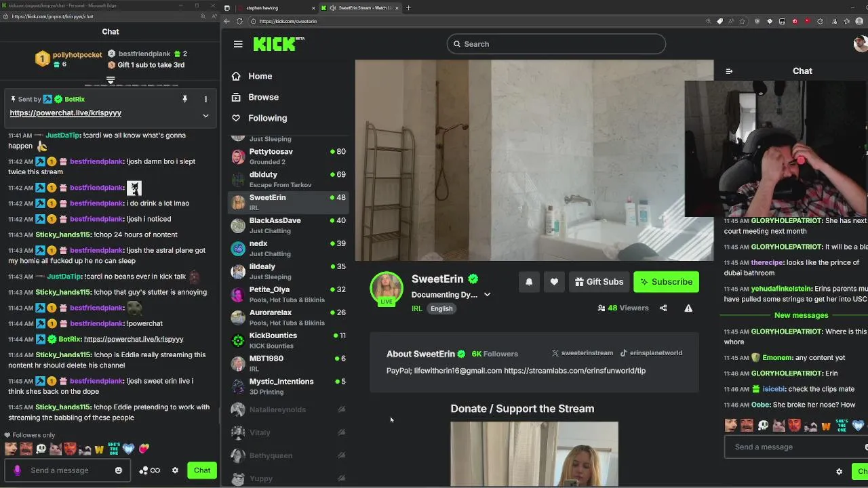This screenshot has height=488, width=868.
Task: Click the skull emote in main chat
Action: click(763, 426)
